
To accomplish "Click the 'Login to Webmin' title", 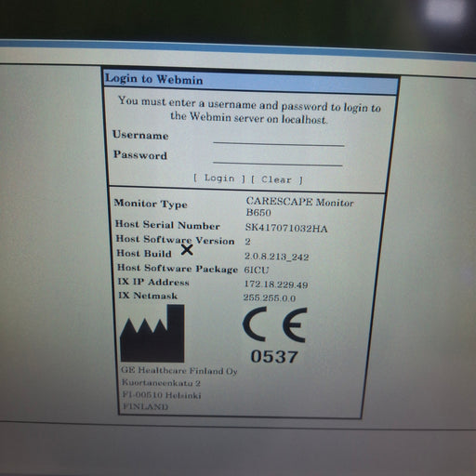I will (x=154, y=79).
